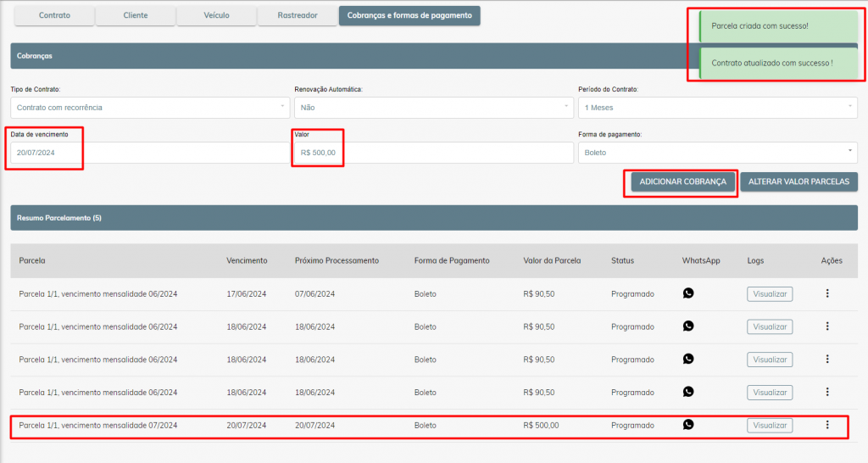868x463 pixels.
Task: Click the Próximo Processamento column header
Action: pos(337,260)
